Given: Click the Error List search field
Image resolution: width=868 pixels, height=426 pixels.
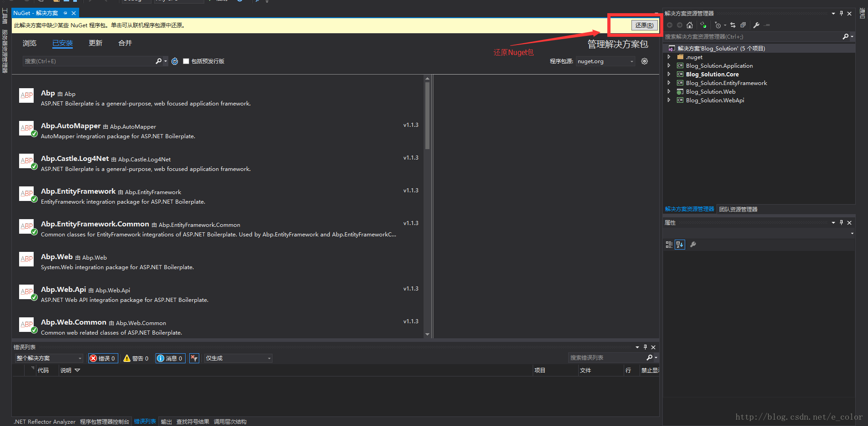Looking at the screenshot, I should (x=606, y=358).
